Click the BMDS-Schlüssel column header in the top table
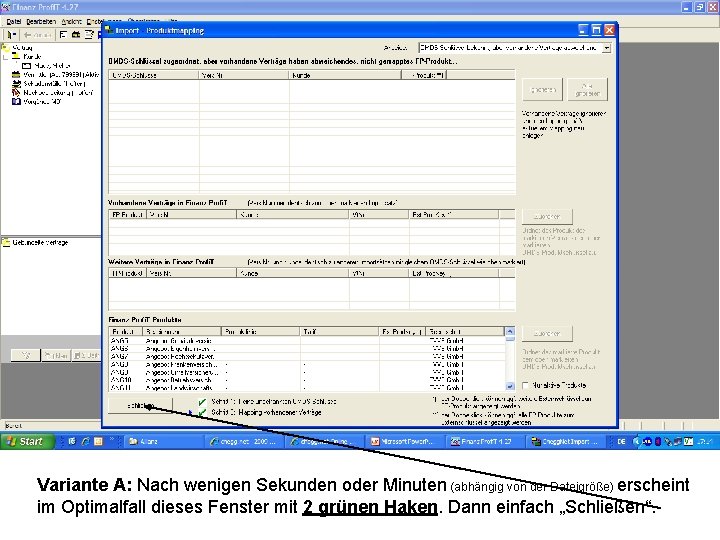The width and height of the screenshot is (720, 540). point(154,75)
